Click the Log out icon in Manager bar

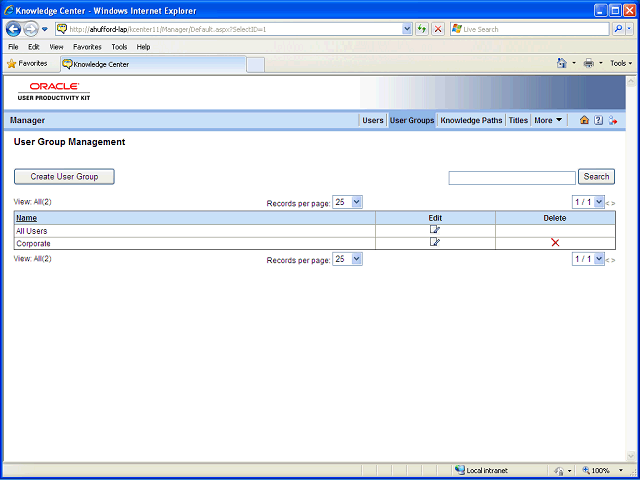click(x=613, y=120)
